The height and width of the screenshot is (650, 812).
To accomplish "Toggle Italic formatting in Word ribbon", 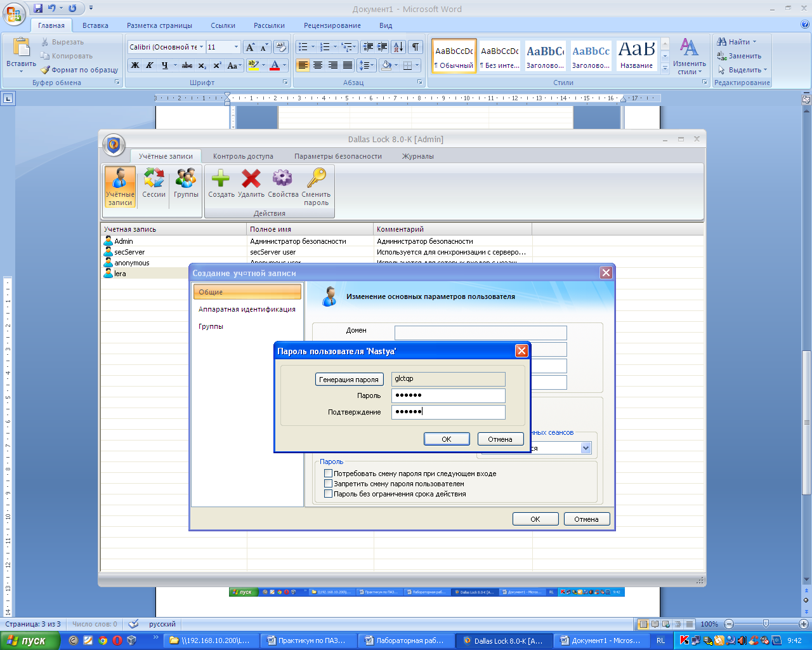I will [x=150, y=65].
